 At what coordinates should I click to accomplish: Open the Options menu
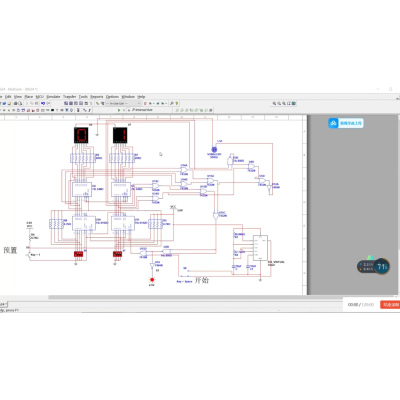pos(112,97)
